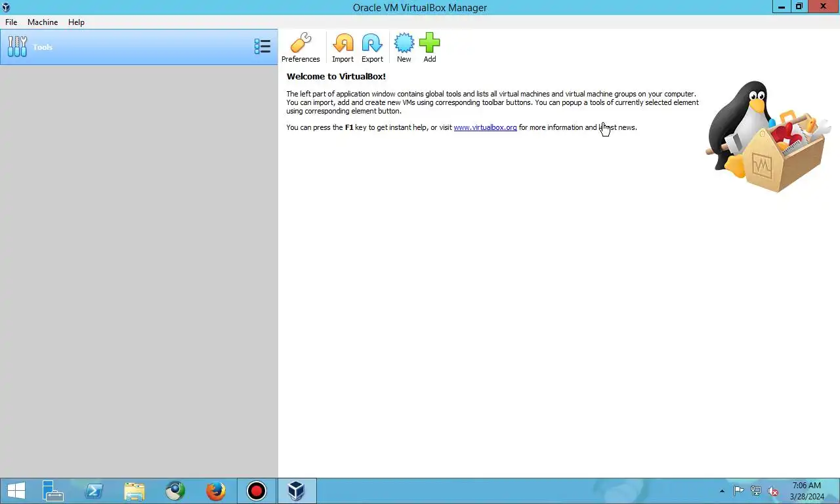Image resolution: width=840 pixels, height=504 pixels.
Task: Minimize the VirtualBox Manager window
Action: coord(782,7)
